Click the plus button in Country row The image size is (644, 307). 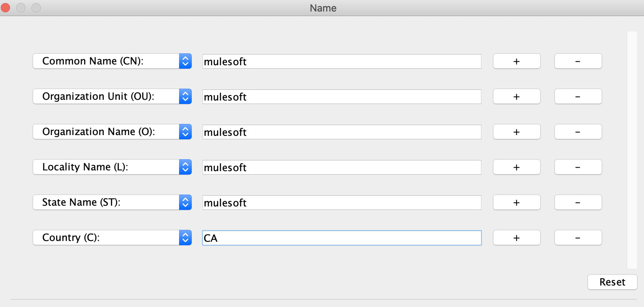click(516, 238)
